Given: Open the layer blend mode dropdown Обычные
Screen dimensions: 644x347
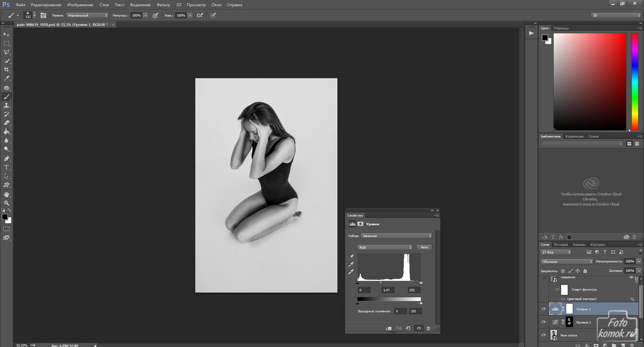Looking at the screenshot, I should click(x=567, y=261).
